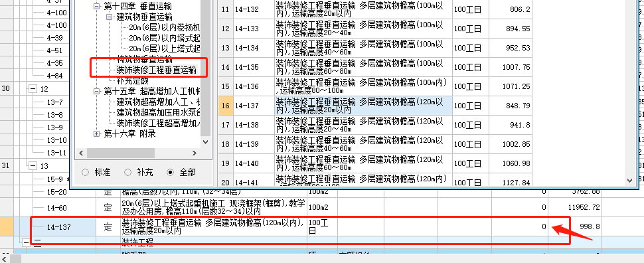Select item 13-7 in background list

54,102
